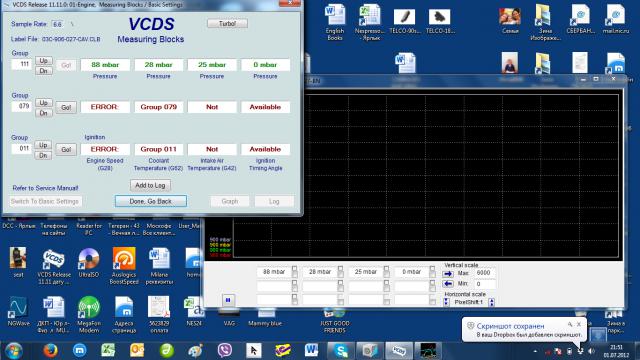The image size is (640, 360).
Task: Select TELCO-90s desktop icon
Action: 404,21
